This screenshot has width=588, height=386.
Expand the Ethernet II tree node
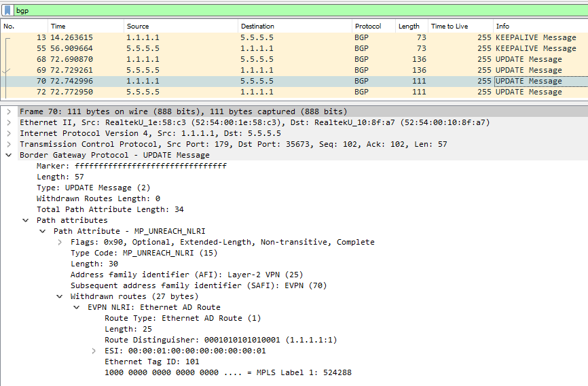(x=8, y=122)
